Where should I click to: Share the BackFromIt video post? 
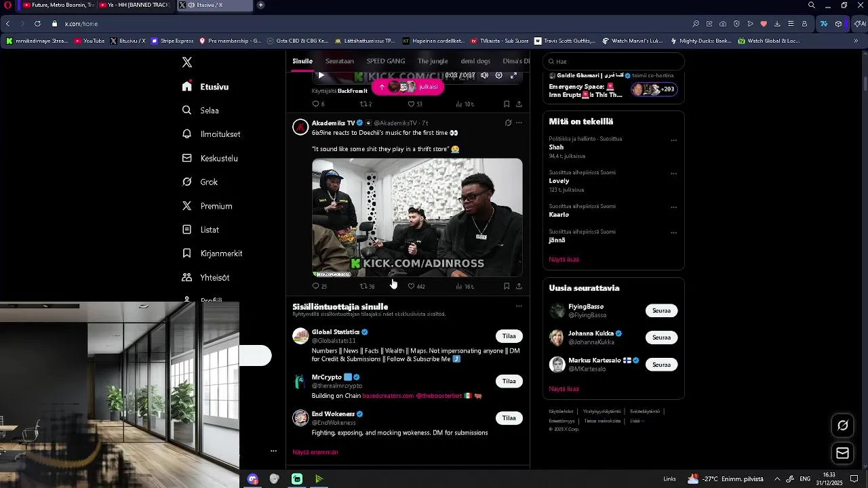click(519, 104)
